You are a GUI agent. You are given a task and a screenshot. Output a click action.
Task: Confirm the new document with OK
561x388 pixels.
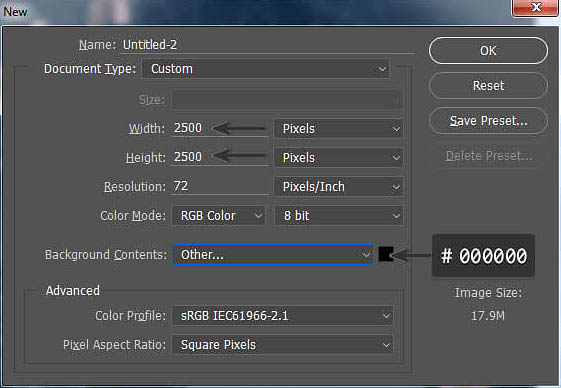click(488, 51)
